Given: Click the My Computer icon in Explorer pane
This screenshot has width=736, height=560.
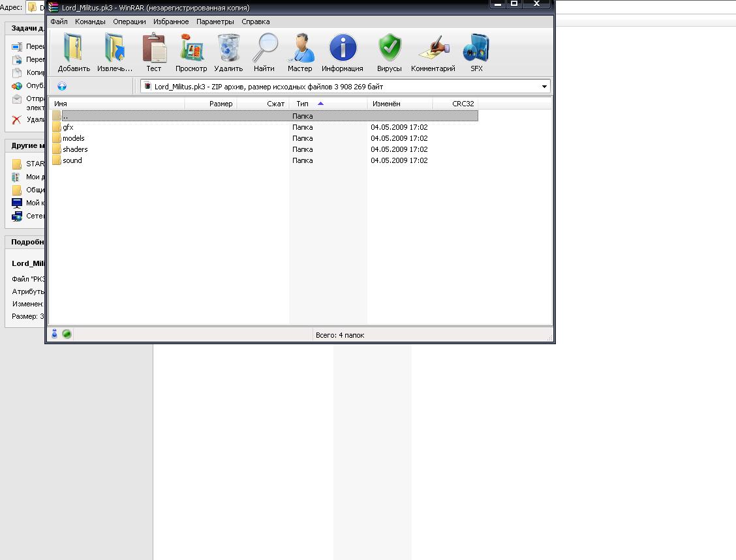Looking at the screenshot, I should [17, 203].
